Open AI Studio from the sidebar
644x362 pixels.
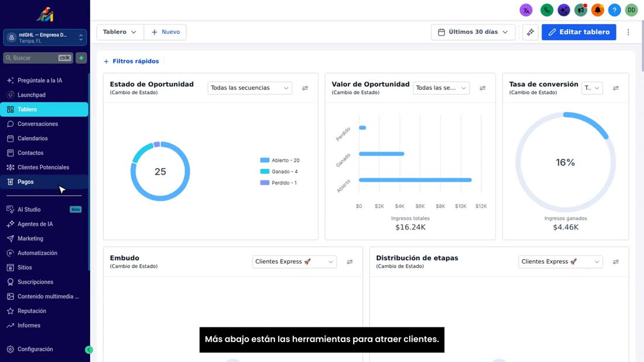pos(44,210)
